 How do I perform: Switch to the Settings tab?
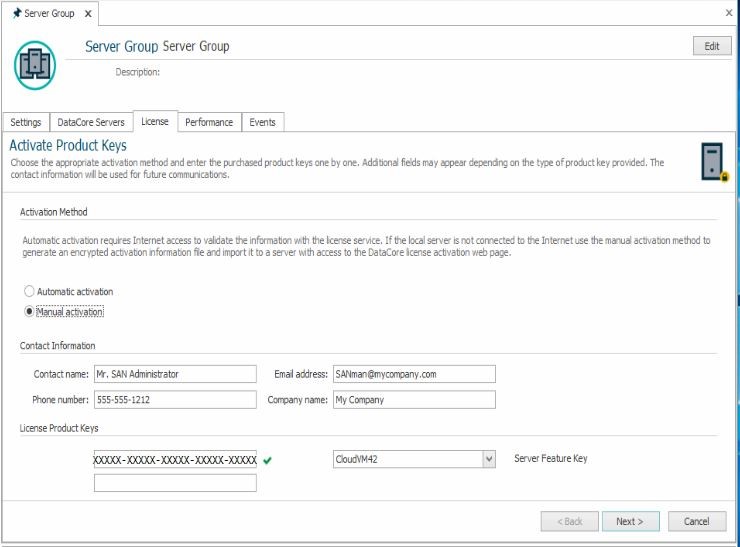tap(26, 122)
